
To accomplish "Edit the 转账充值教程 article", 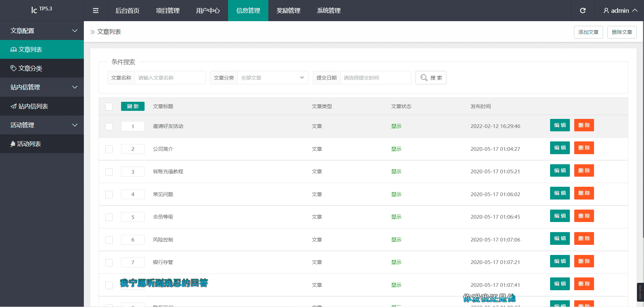I will point(560,171).
